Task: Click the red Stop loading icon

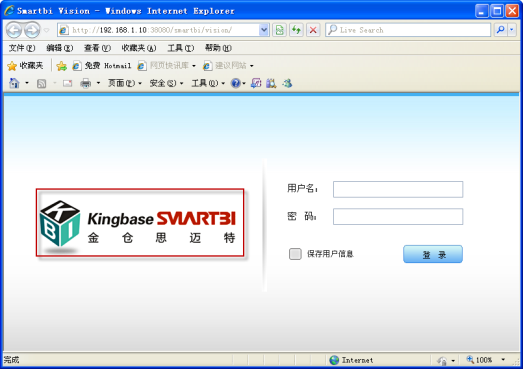Action: (313, 30)
